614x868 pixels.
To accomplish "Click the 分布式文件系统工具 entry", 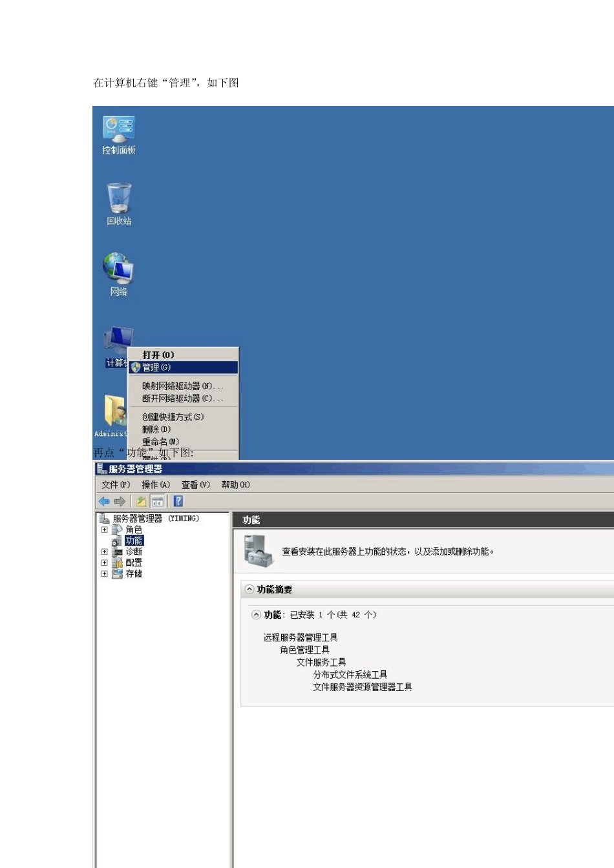I will click(x=350, y=674).
